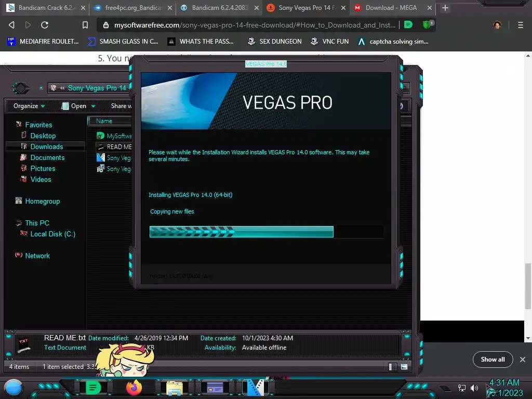
Task: Open the VEGAS Pro installer taskbar icon
Action: [x=256, y=388]
